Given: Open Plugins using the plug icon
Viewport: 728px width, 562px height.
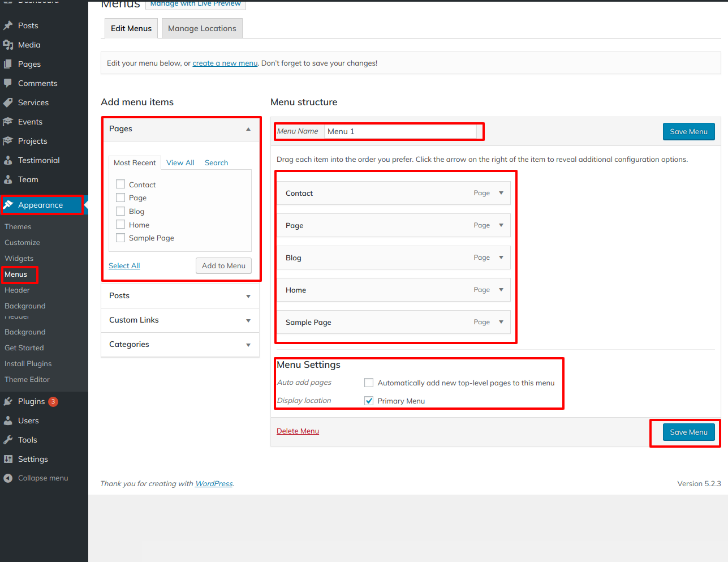Looking at the screenshot, I should pos(8,401).
